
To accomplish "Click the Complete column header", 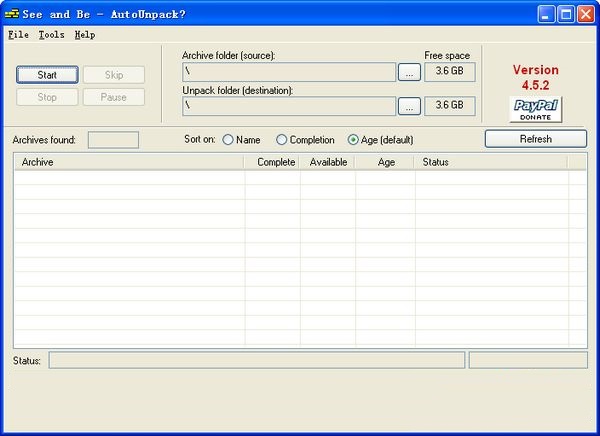I will [x=272, y=162].
